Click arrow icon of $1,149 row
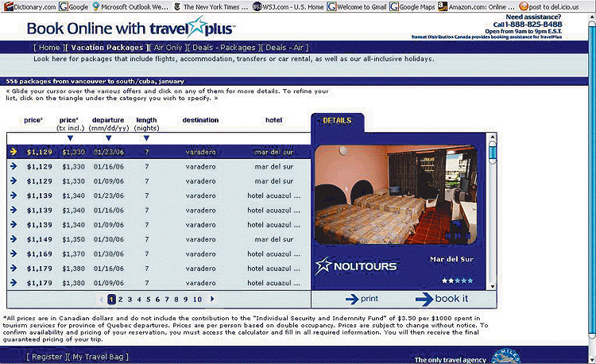This screenshot has height=364, width=596. [14, 239]
